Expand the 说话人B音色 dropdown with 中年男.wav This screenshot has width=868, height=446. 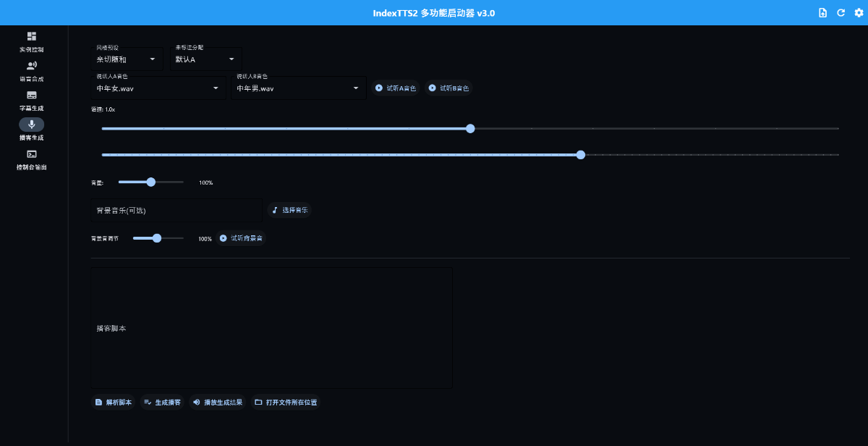298,88
